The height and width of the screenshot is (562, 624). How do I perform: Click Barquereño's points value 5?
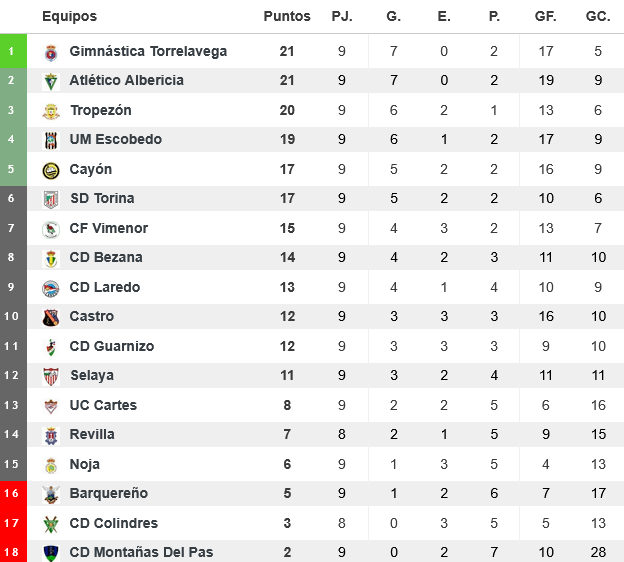tap(287, 493)
